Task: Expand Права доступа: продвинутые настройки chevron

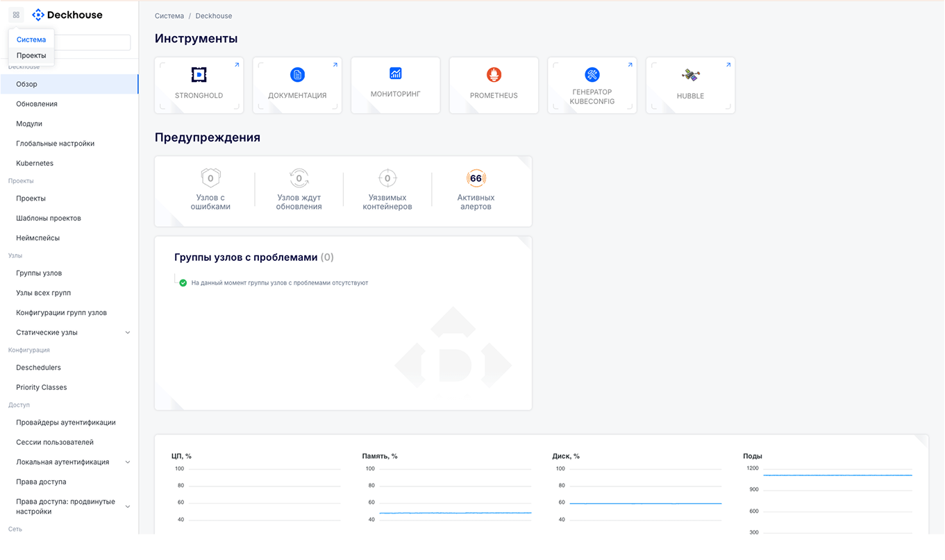Action: [128, 507]
